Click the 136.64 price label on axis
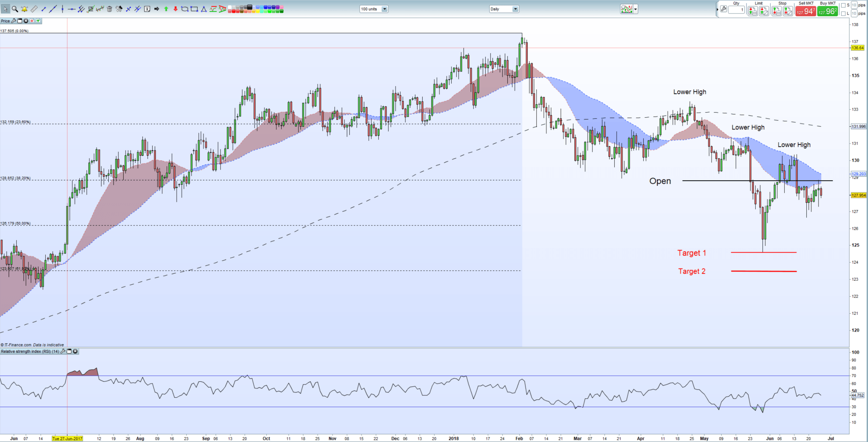The height and width of the screenshot is (442, 868). pos(858,48)
